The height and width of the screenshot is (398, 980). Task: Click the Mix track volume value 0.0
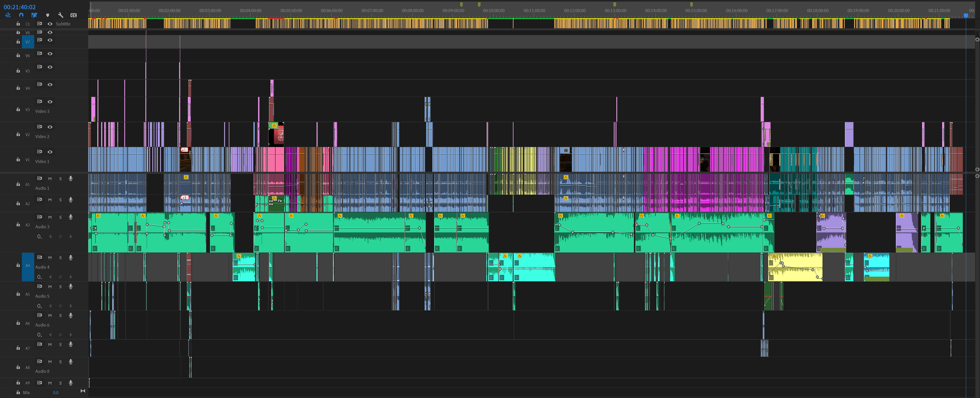coord(56,392)
